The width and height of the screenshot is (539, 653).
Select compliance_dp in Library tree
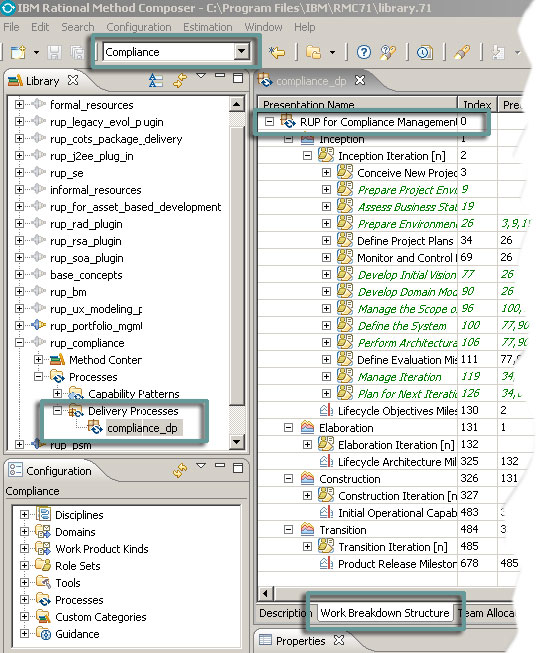click(x=142, y=428)
